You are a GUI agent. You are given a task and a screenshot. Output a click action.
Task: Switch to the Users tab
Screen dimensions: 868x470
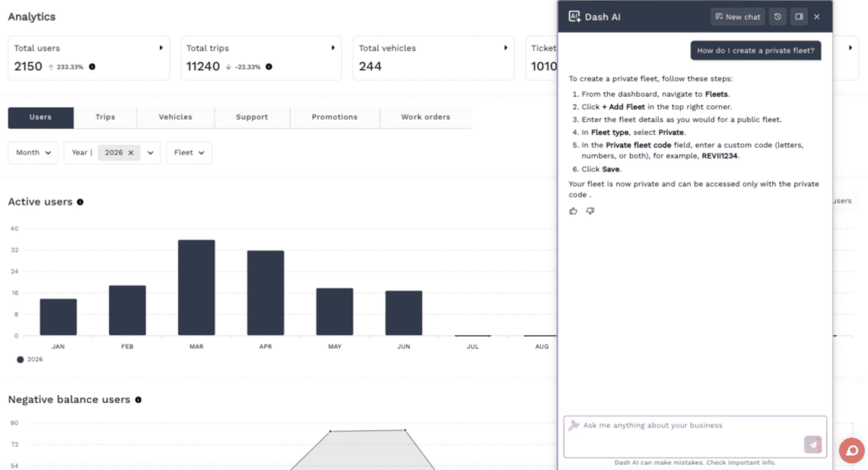(x=41, y=117)
